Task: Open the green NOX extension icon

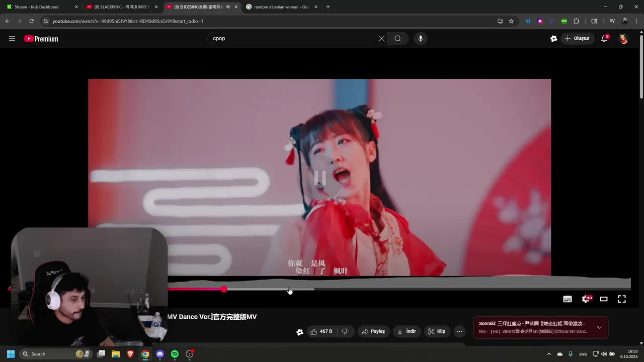Action: [564, 21]
